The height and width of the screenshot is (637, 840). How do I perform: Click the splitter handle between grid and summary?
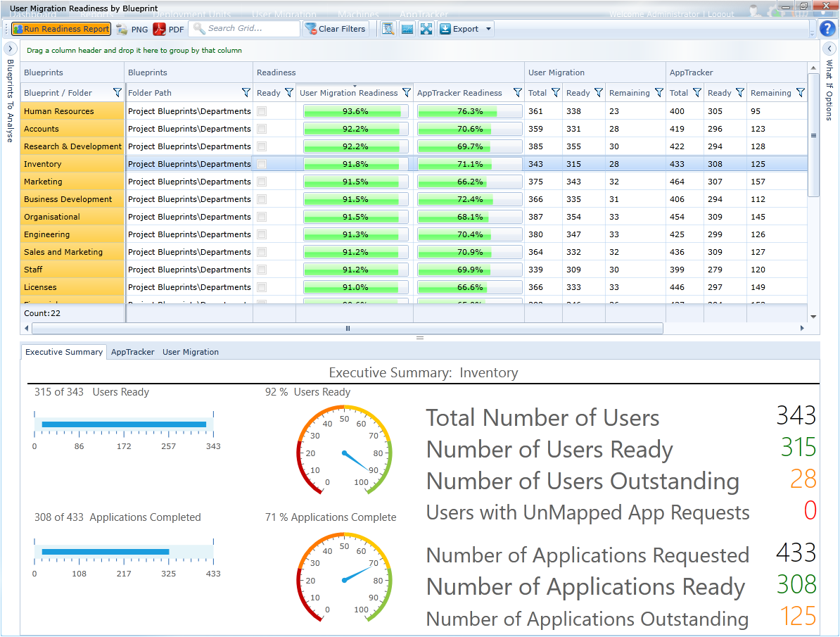(420, 338)
